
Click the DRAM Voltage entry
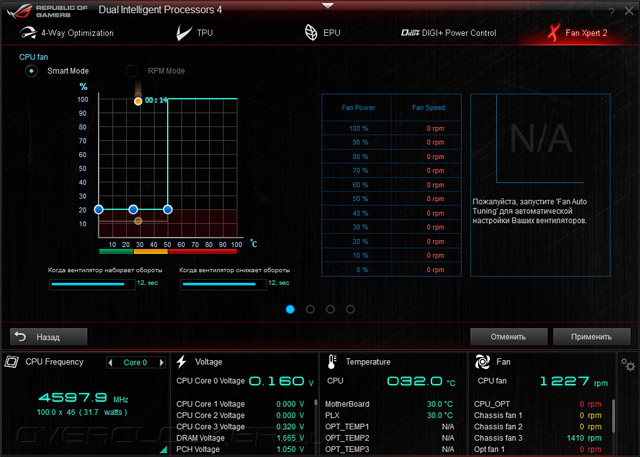point(240,438)
